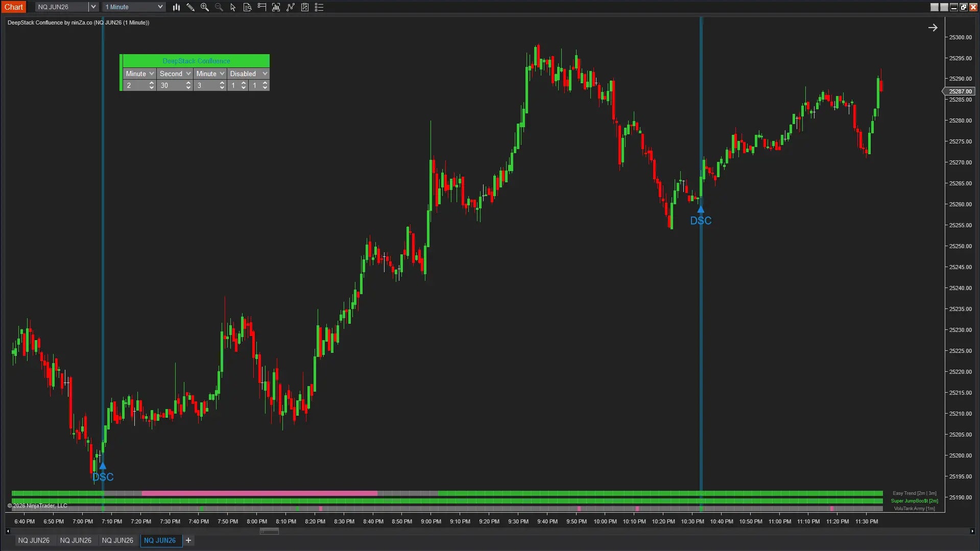
Task: Toggle the Data Box icon
Action: coord(248,7)
